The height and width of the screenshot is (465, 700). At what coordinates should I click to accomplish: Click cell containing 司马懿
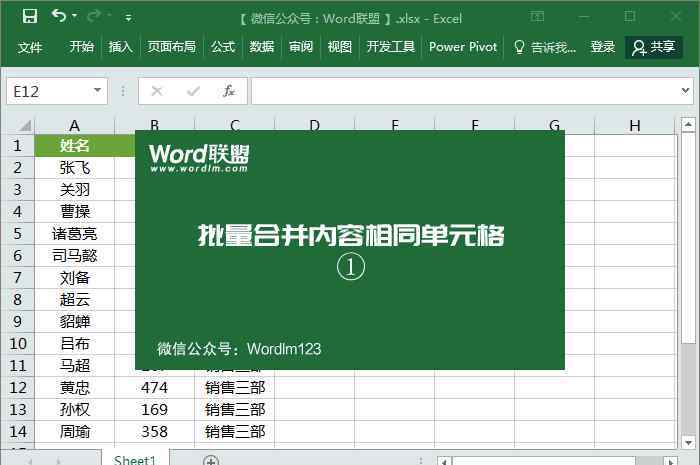(75, 255)
